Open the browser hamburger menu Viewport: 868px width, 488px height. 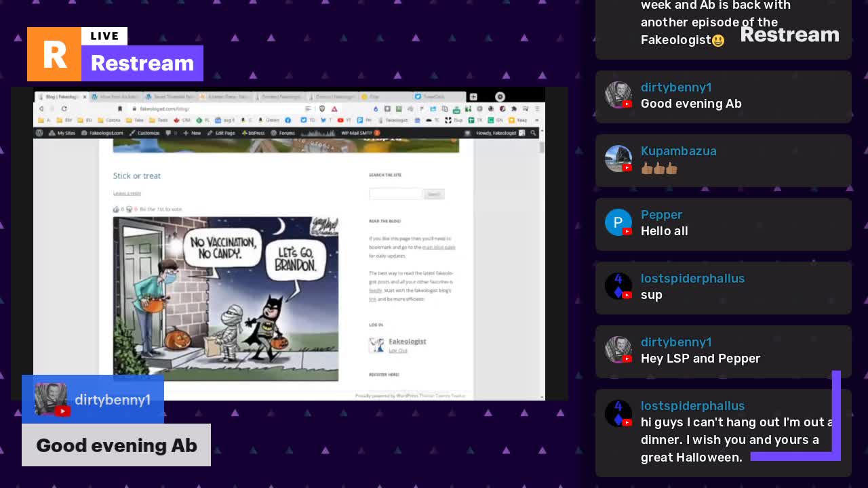point(537,108)
